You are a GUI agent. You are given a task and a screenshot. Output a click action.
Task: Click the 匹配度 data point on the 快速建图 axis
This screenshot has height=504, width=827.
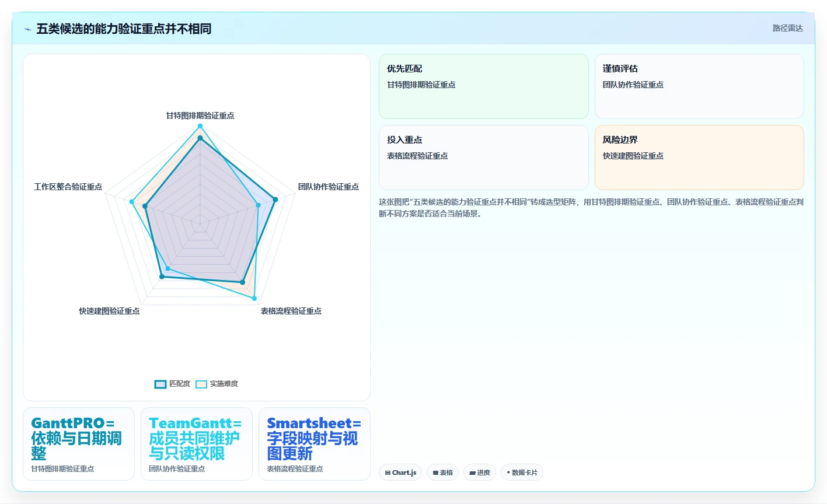pos(162,276)
